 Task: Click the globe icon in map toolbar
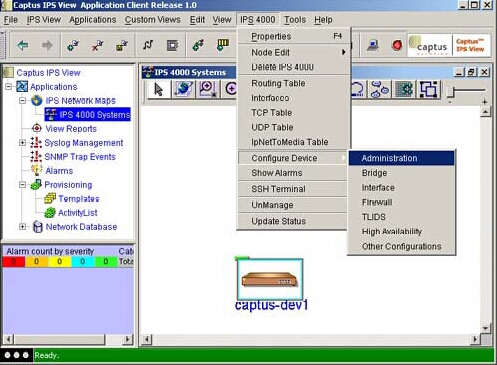[x=183, y=89]
